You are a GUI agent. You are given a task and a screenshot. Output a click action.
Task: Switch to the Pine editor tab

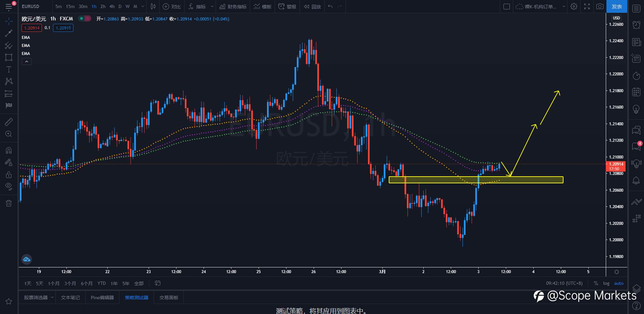click(x=102, y=297)
